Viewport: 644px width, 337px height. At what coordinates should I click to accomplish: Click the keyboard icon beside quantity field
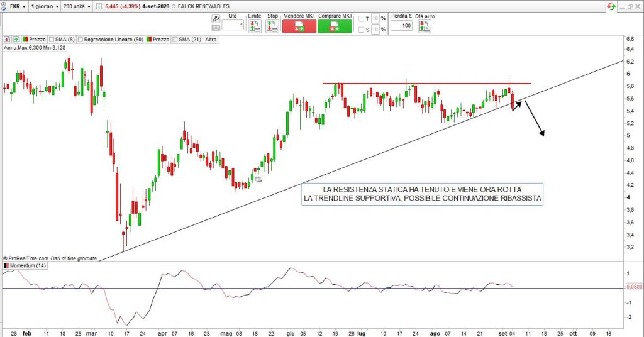click(x=216, y=26)
